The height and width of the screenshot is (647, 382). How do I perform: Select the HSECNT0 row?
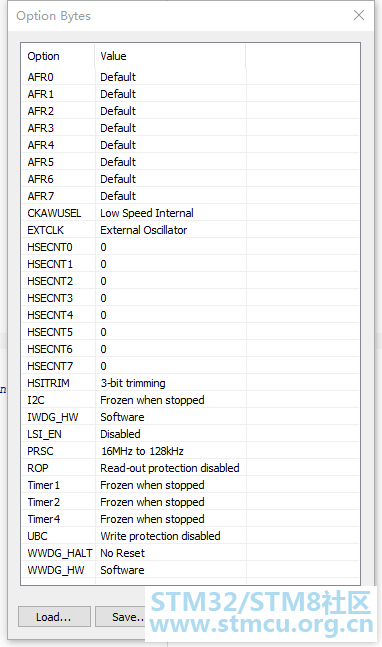[190, 247]
